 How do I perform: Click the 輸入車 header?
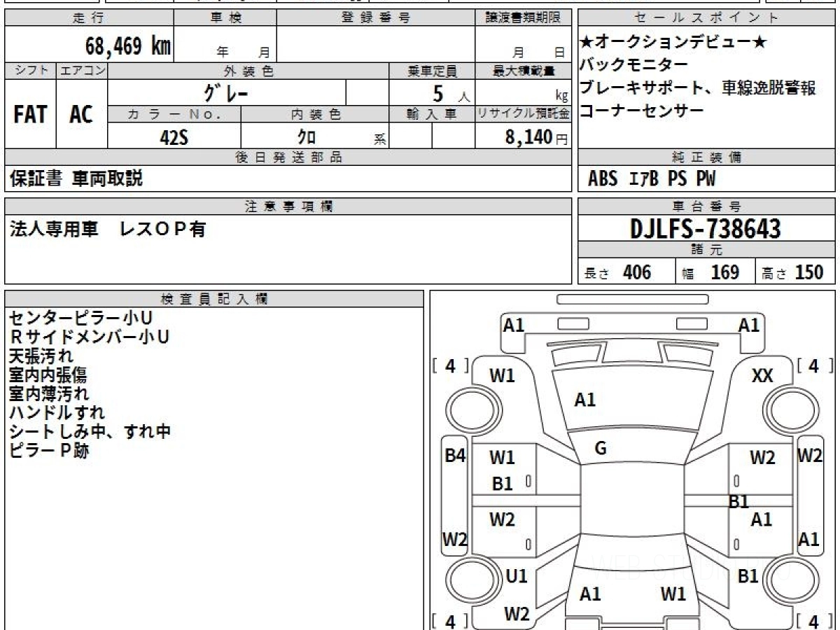432,114
